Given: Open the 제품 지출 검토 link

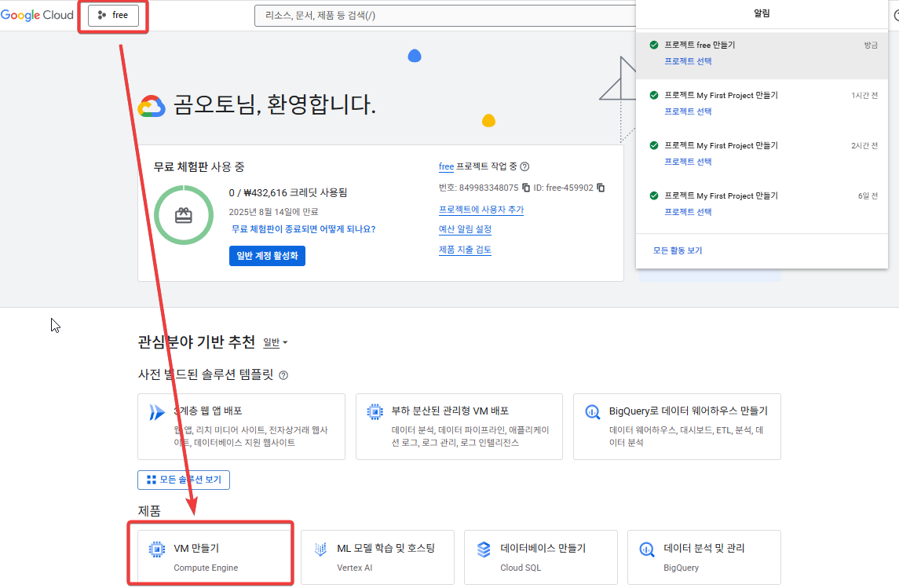Looking at the screenshot, I should coord(465,250).
